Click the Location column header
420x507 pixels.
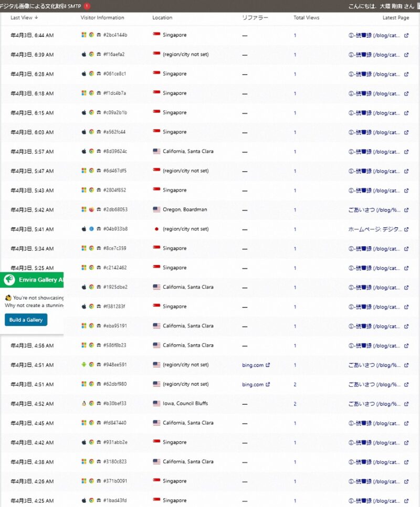coord(162,18)
